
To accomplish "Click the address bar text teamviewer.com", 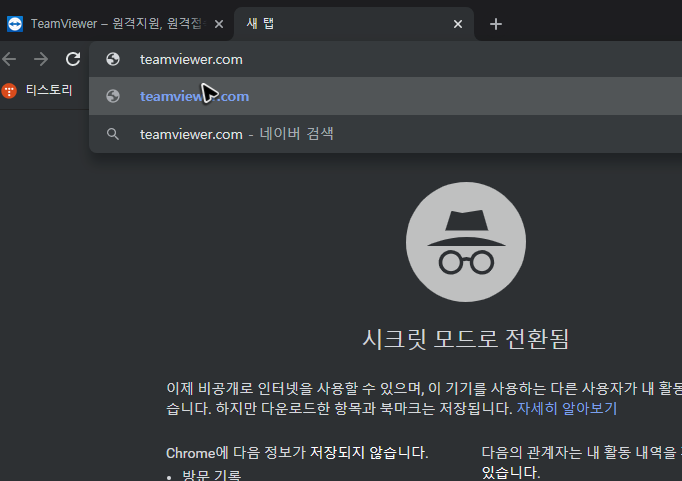I will click(191, 60).
